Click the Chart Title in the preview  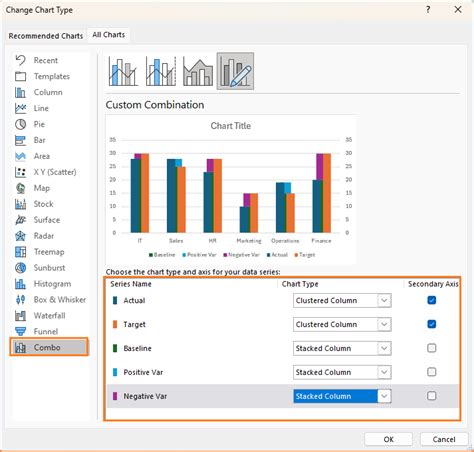pyautogui.click(x=231, y=126)
